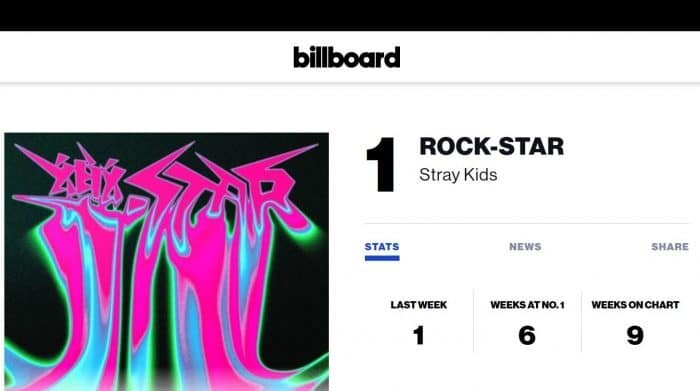Click the WEEKS AT NO. 1 label

[527, 305]
